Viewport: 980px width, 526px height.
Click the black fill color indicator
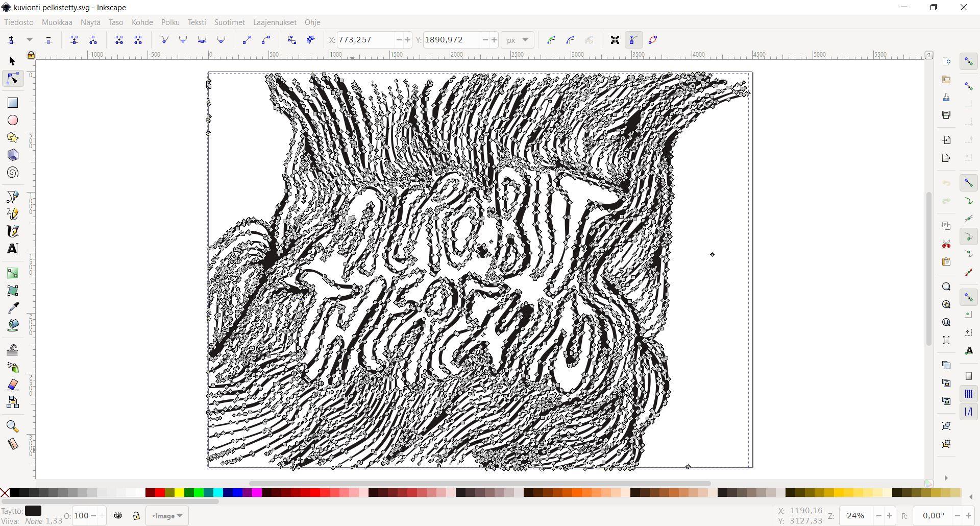[33, 511]
